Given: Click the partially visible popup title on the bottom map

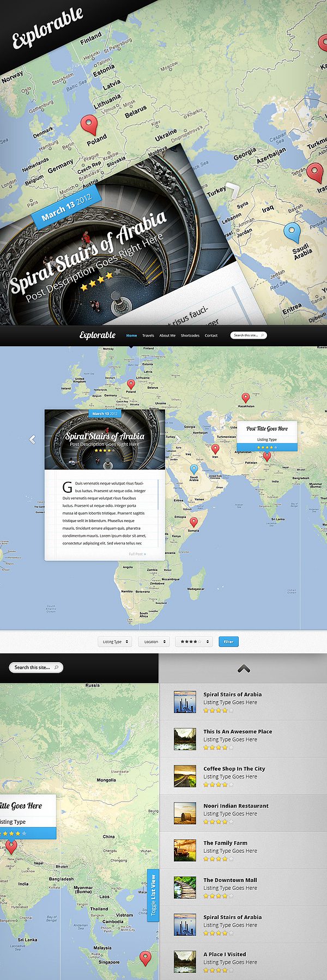Looking at the screenshot, I should (21, 805).
